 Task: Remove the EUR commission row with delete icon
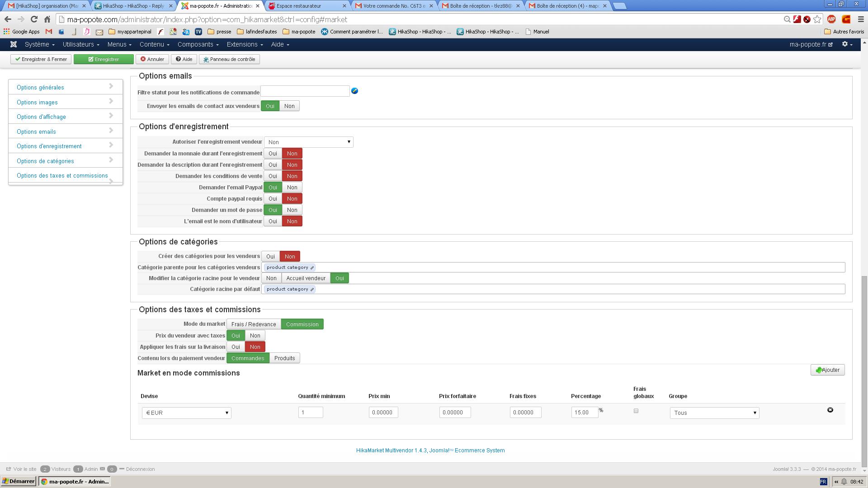830,410
